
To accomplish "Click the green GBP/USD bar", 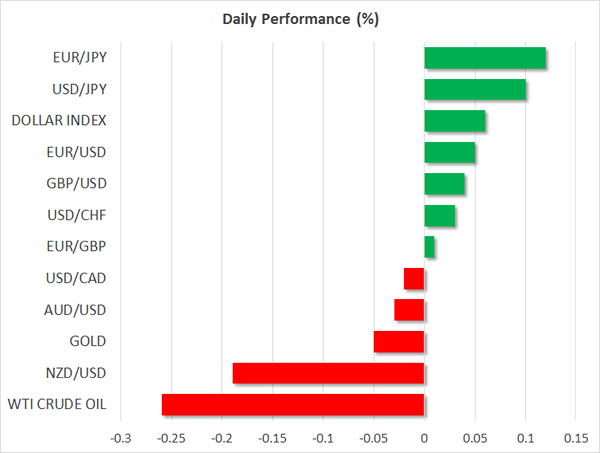I will 445,184.
